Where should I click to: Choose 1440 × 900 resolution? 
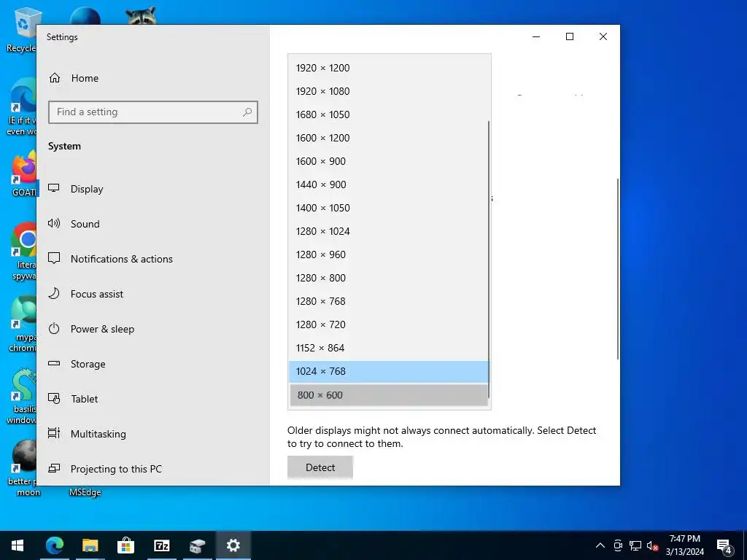click(x=389, y=184)
